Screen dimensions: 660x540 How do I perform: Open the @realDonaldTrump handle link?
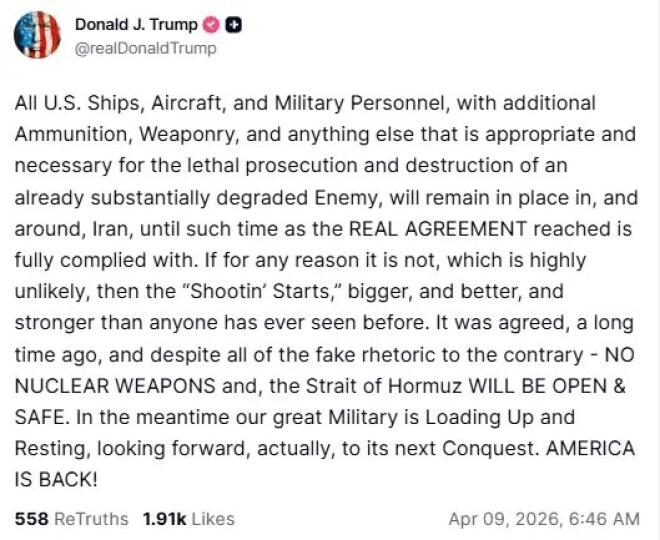(145, 47)
